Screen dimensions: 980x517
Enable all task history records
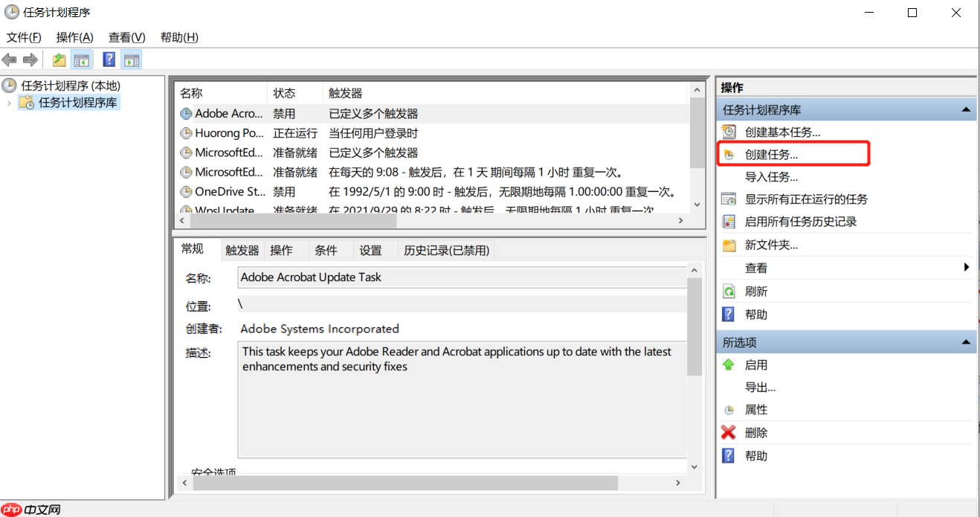781,222
